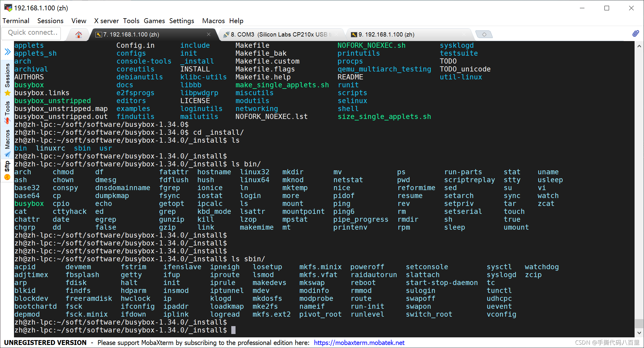Click 'scriptreplay' in bin listing
This screenshot has width=644, height=348.
[469, 180]
